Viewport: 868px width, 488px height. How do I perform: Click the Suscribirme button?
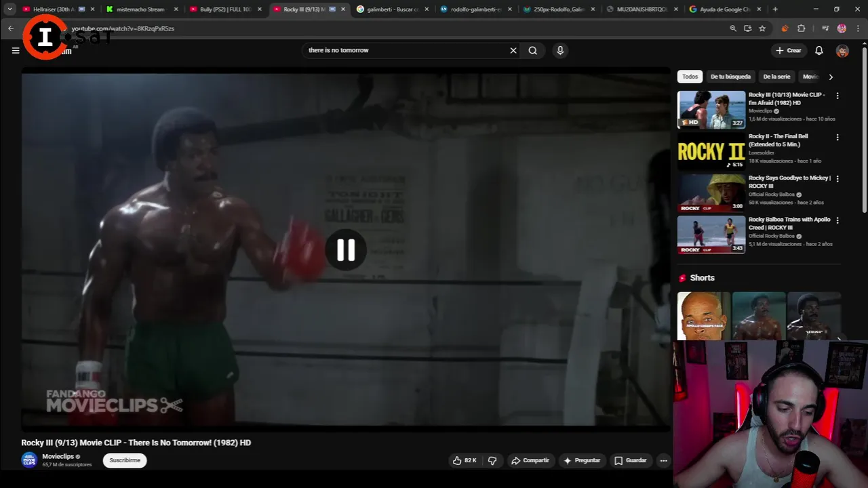coord(125,460)
